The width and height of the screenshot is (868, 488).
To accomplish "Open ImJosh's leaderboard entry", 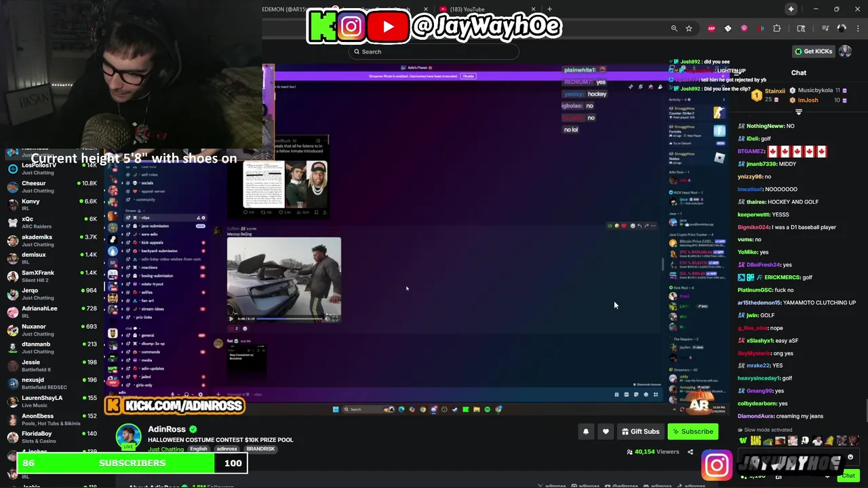I will coord(818,100).
